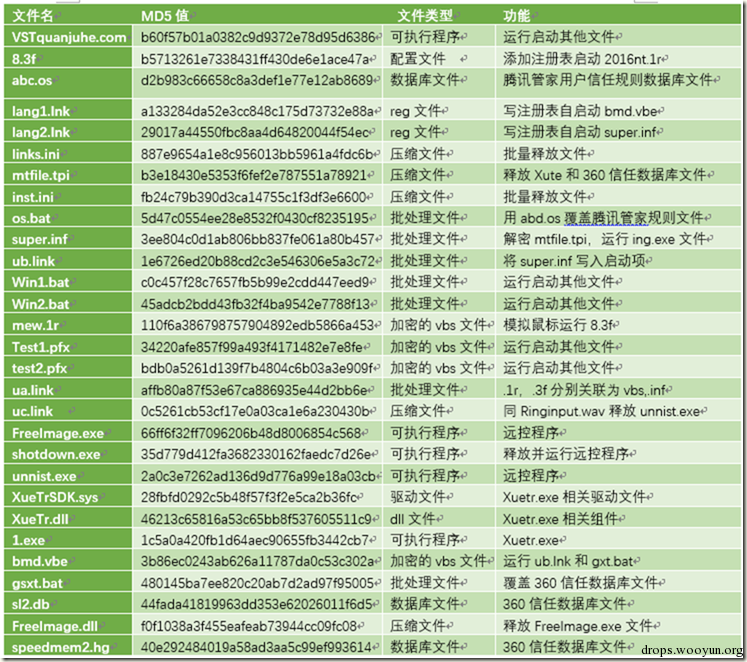Select the bmd.vbe file name cell
The height and width of the screenshot is (662, 747).
point(68,561)
